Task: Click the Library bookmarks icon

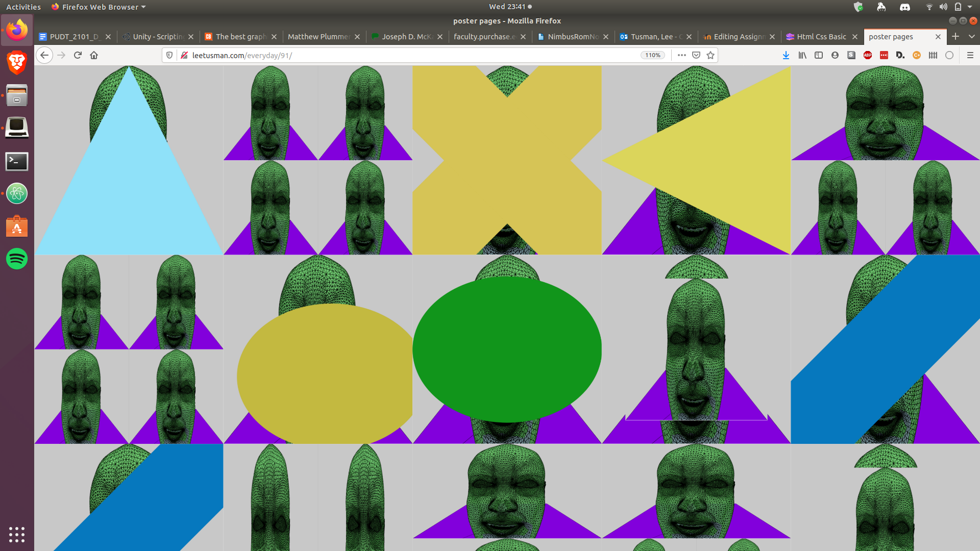Action: point(802,55)
